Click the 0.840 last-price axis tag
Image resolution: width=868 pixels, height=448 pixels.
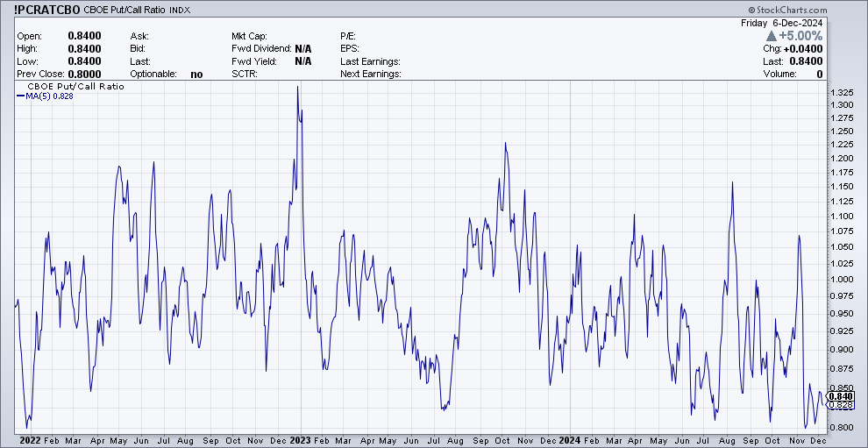842,396
